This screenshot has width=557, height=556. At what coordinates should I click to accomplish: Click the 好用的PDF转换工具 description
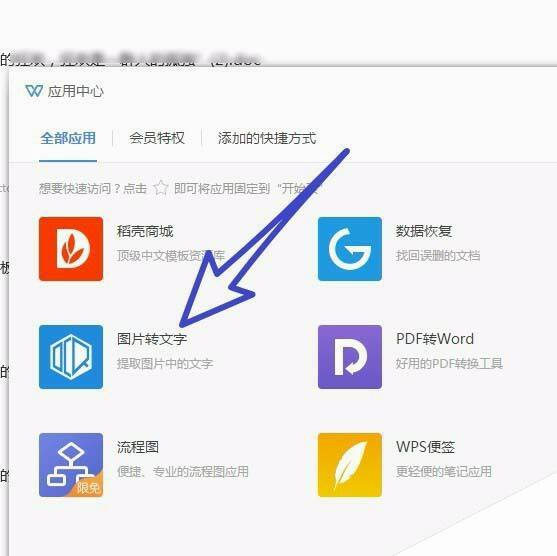coord(449,363)
